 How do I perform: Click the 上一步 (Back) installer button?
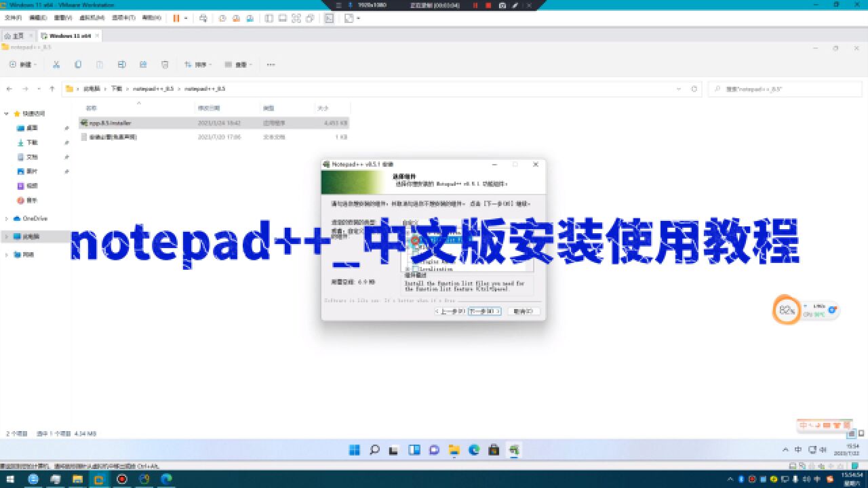(450, 311)
